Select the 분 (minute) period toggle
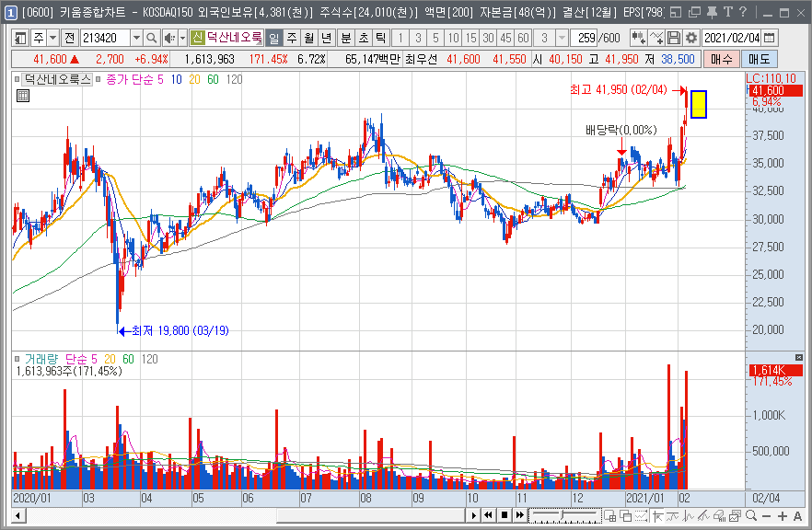 point(345,38)
